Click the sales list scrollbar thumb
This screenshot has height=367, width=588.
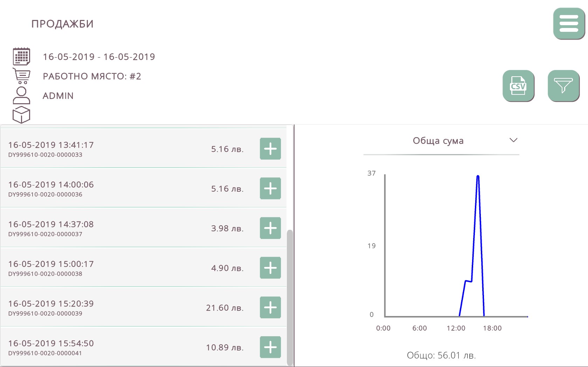point(290,297)
